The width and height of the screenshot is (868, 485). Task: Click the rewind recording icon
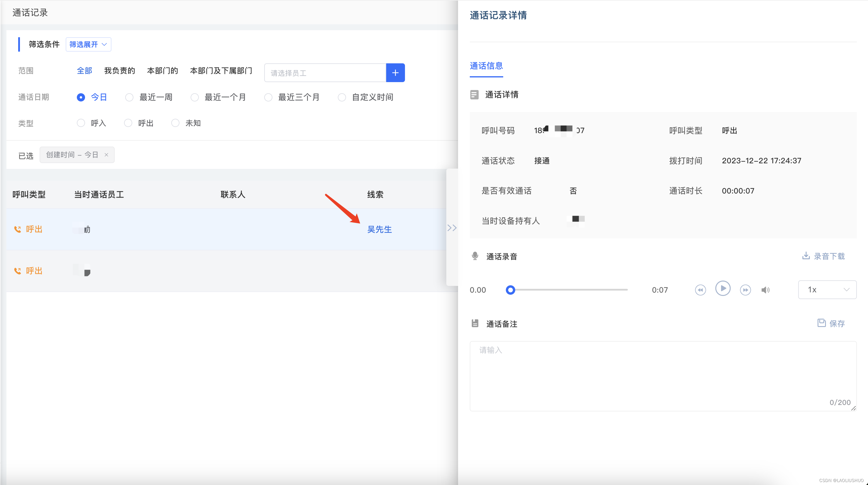tap(700, 290)
